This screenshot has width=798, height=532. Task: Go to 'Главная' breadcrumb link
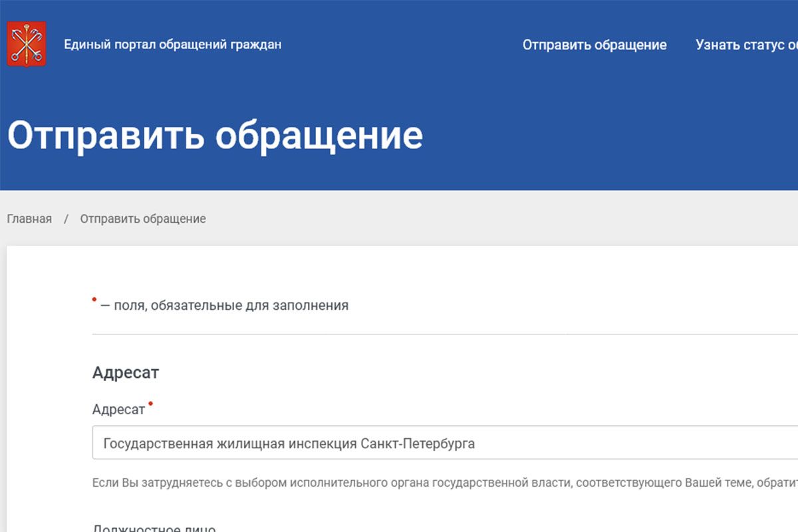[29, 219]
